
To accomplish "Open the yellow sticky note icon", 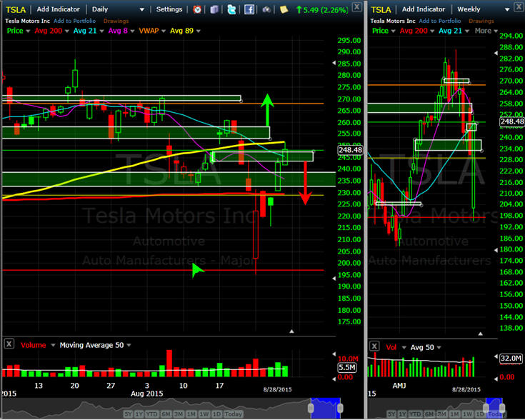I will (284, 9).
